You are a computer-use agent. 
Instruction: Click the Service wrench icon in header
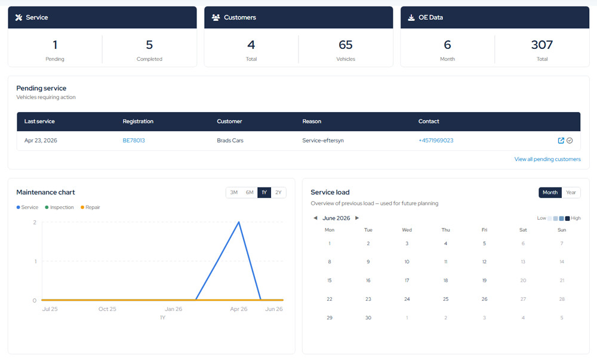tap(19, 17)
